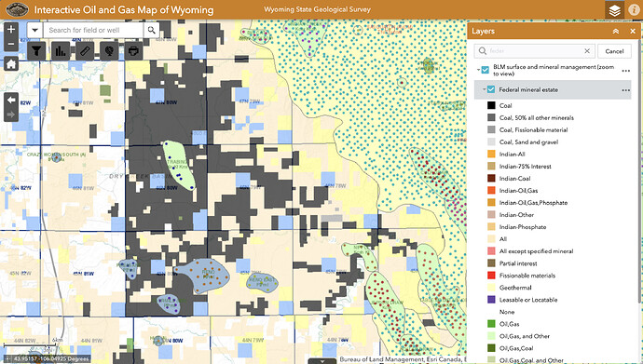The width and height of the screenshot is (643, 364).
Task: Clear the layer search text with X
Action: tap(587, 51)
